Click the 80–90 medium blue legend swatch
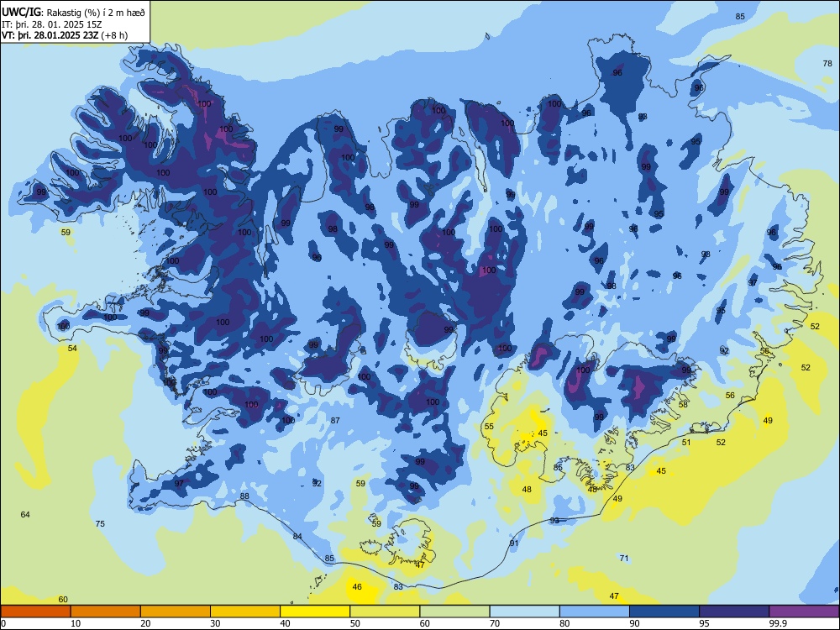 point(595,612)
